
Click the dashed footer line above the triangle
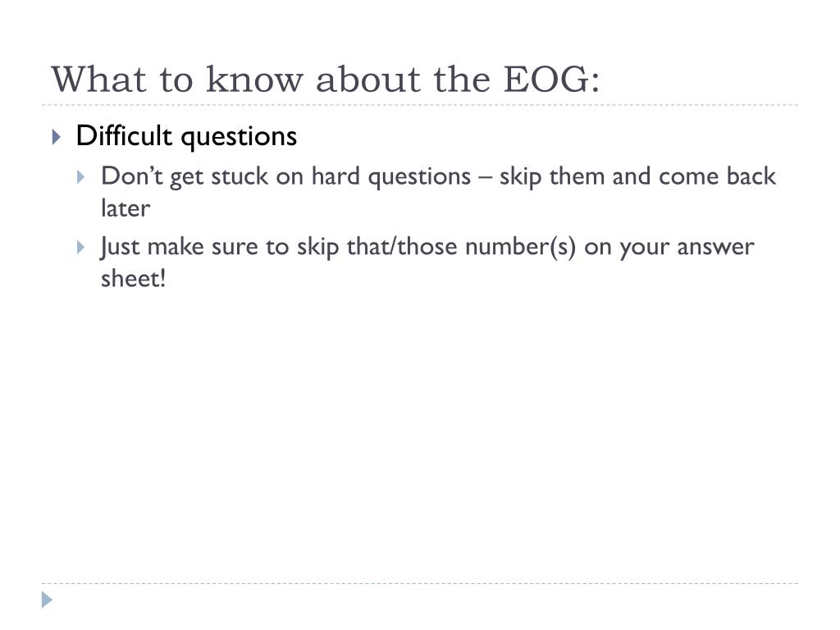coord(420,583)
